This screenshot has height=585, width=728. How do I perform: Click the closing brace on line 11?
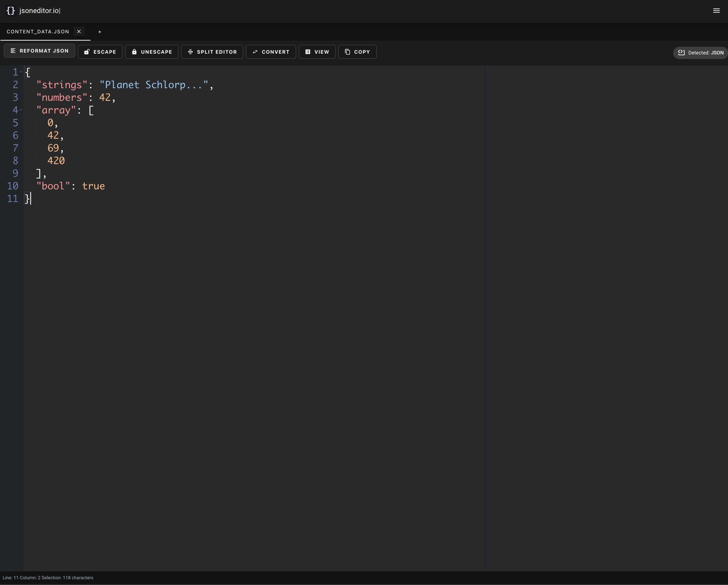[x=27, y=199]
